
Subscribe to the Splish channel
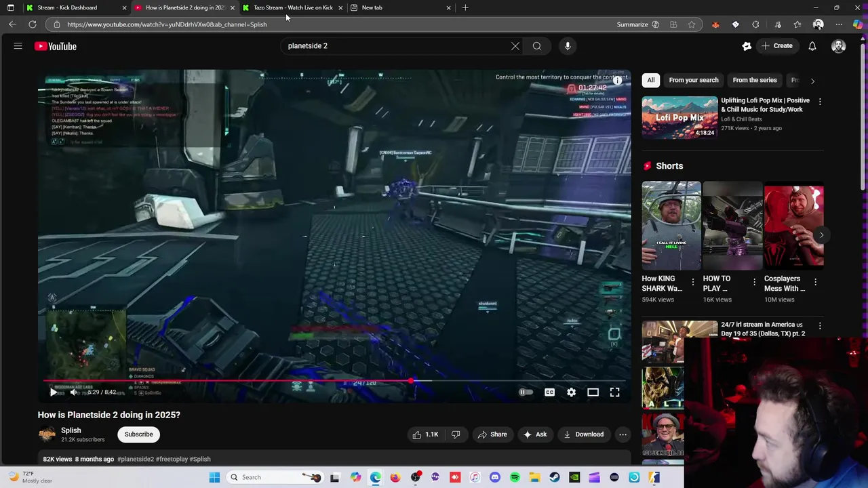[x=138, y=434]
